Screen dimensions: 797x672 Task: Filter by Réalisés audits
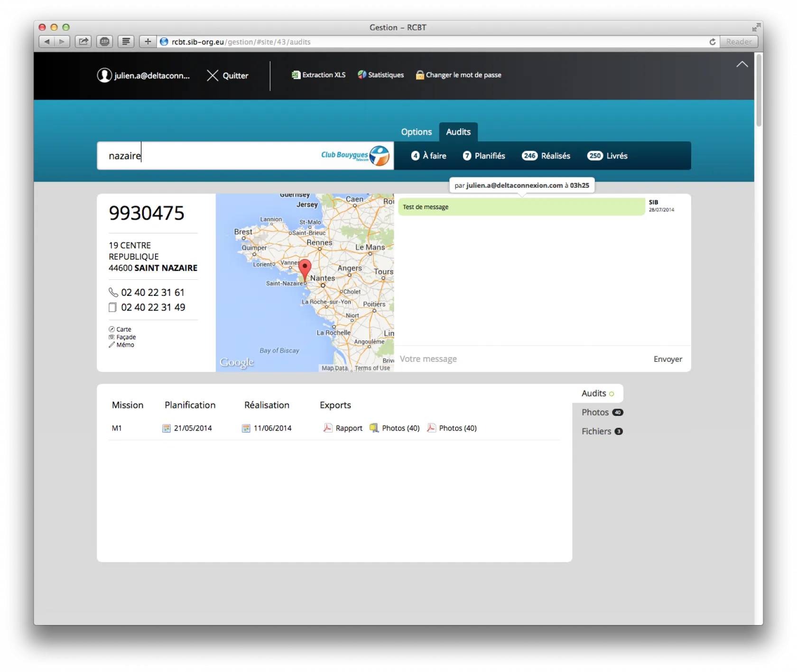click(546, 156)
